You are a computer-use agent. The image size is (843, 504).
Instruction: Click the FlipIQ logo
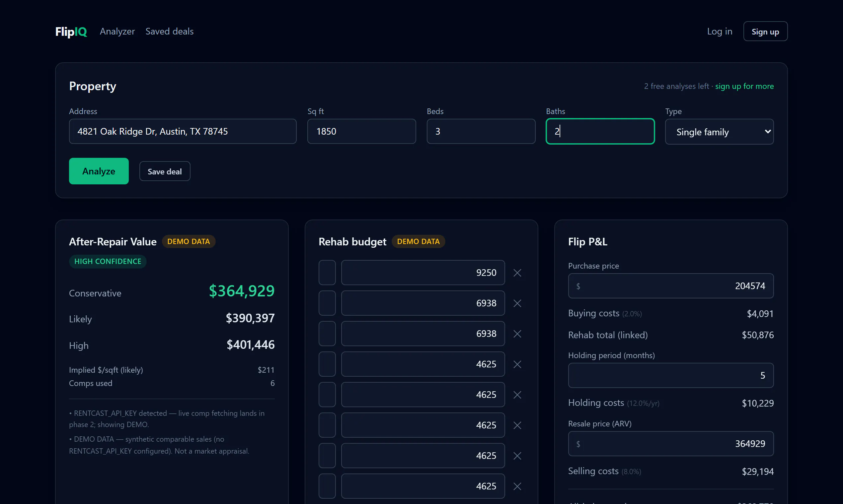71,31
